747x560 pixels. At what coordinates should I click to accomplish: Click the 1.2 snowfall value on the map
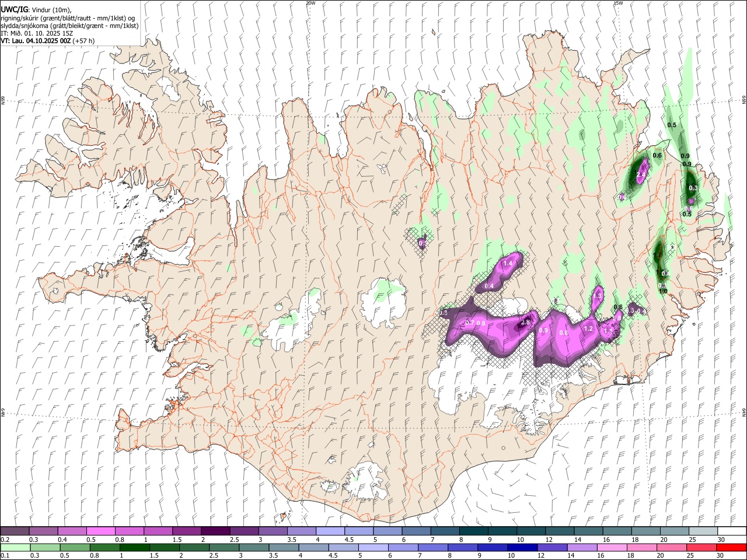coord(588,329)
